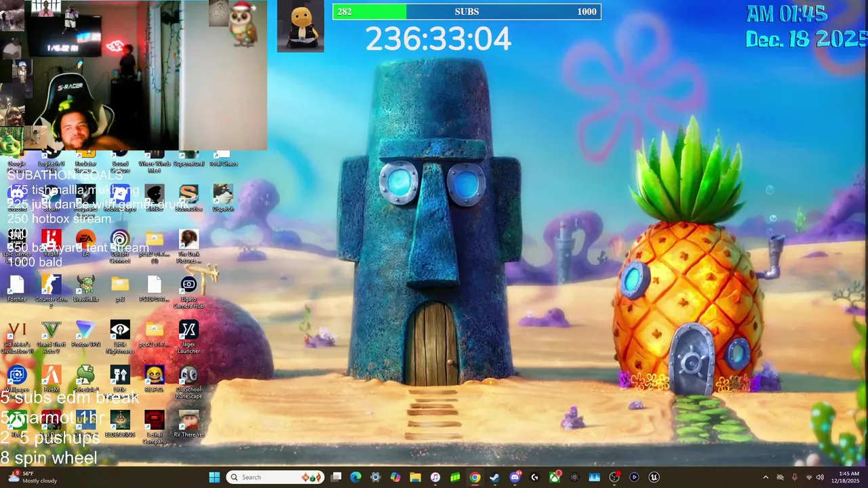Open the Windows Start menu
Image resolution: width=868 pixels, height=488 pixels.
tap(214, 477)
